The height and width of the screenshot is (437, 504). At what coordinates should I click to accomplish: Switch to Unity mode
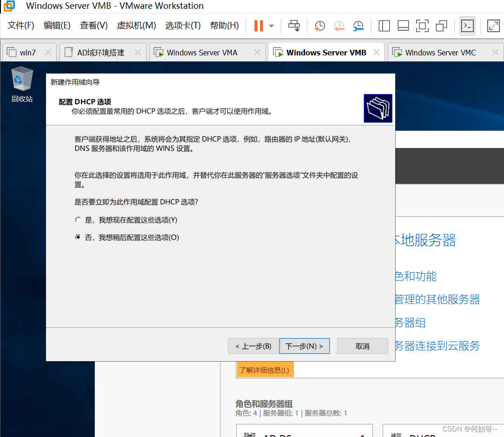(x=441, y=26)
